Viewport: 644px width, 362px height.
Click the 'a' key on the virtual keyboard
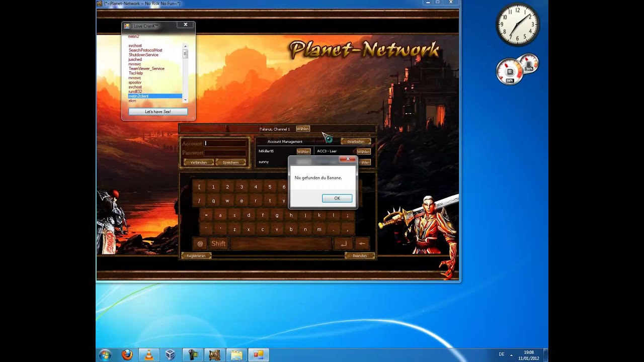[x=220, y=215]
